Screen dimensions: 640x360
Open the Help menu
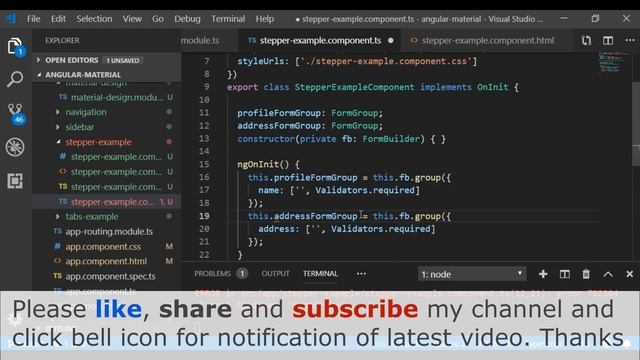tap(265, 19)
